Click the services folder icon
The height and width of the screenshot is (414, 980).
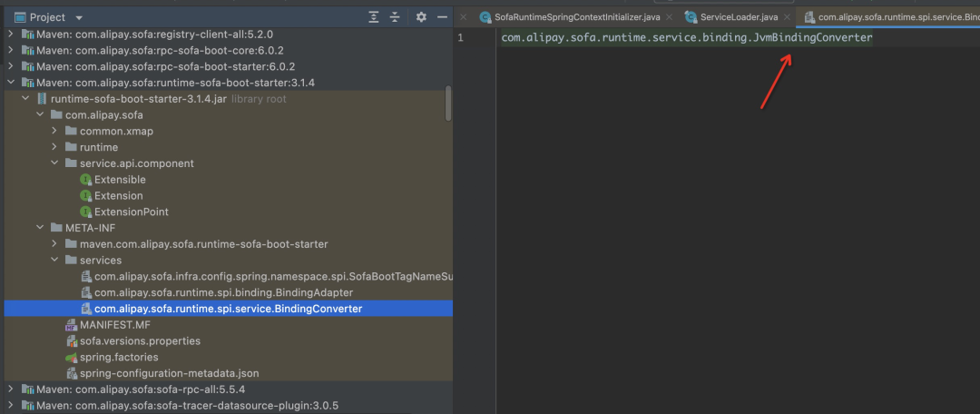(72, 261)
